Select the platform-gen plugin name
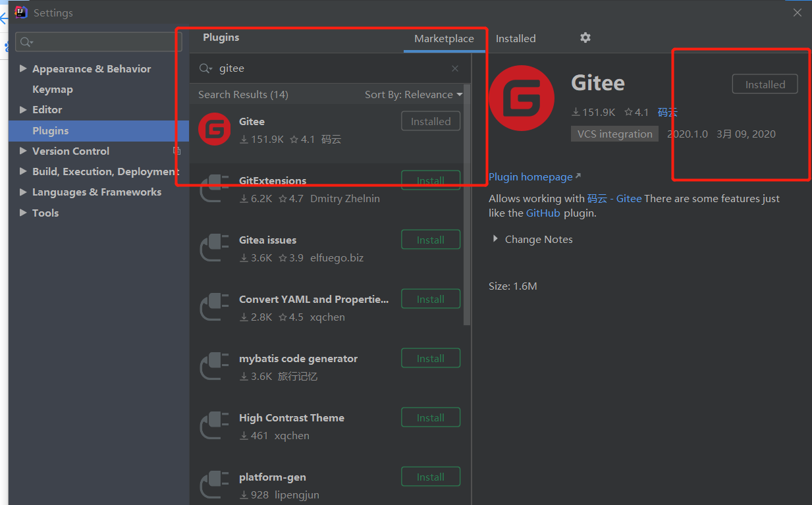812x505 pixels. 273,477
